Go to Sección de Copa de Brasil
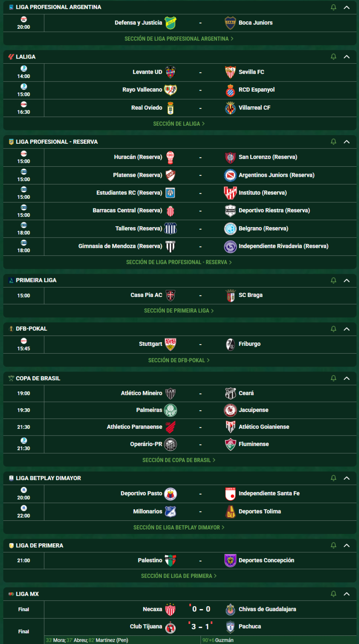Viewport: 359px width, 644px height. pyautogui.click(x=179, y=460)
